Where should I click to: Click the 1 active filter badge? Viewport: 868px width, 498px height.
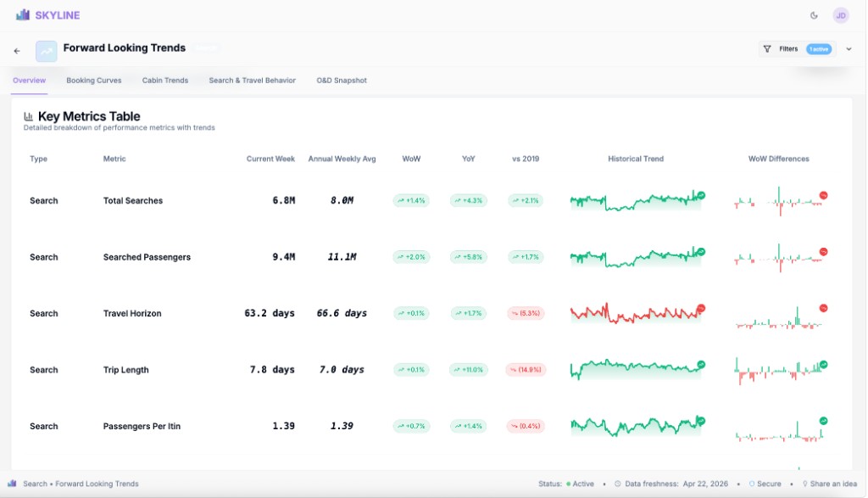point(819,49)
